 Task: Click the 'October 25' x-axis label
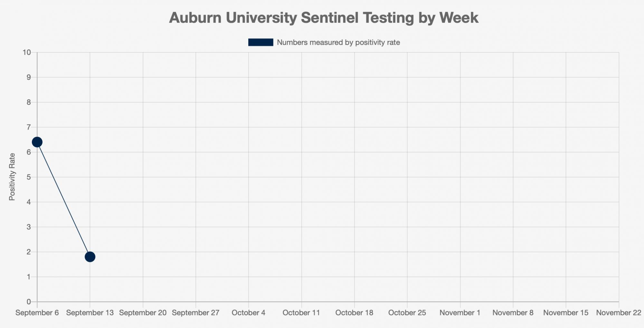[x=407, y=313]
